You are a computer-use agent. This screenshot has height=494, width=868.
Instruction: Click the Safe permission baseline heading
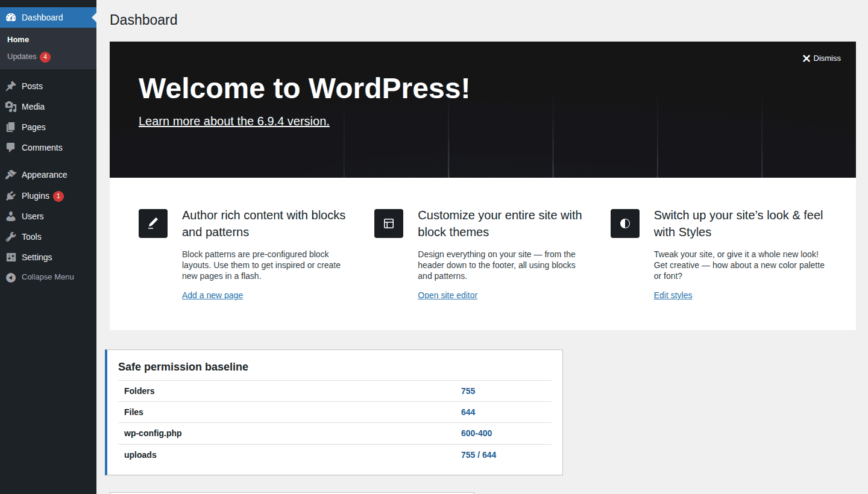[x=183, y=367]
